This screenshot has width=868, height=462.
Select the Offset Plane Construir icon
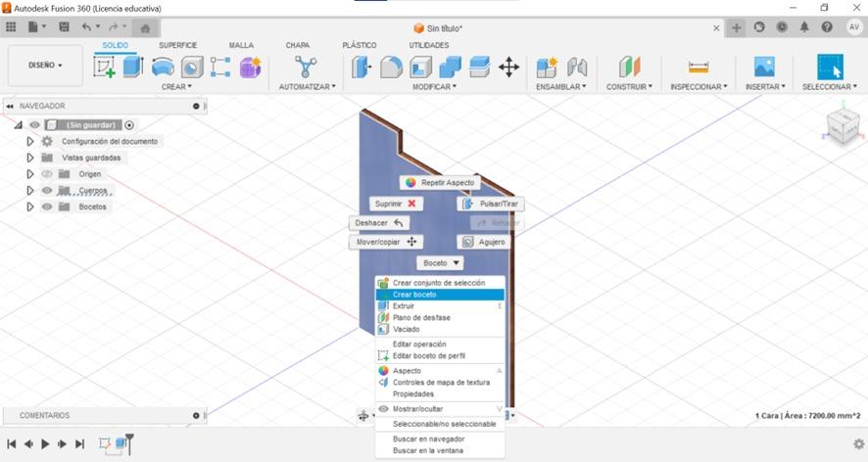629,67
